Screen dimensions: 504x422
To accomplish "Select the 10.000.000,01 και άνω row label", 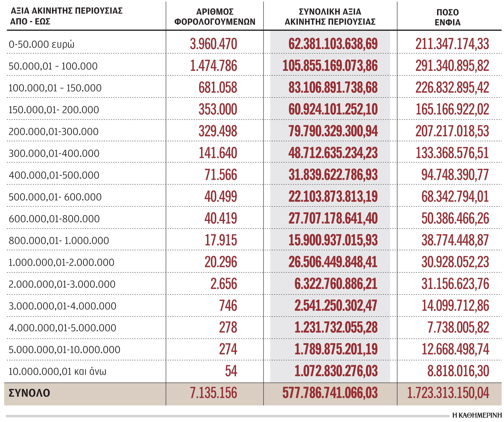I will (57, 371).
